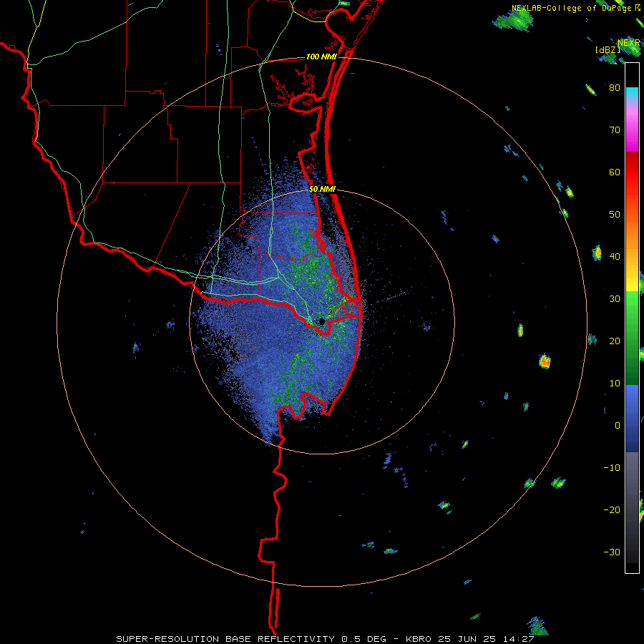The image size is (644, 644).
Task: Click the 50 NMI range ring label
Action: coord(323,190)
